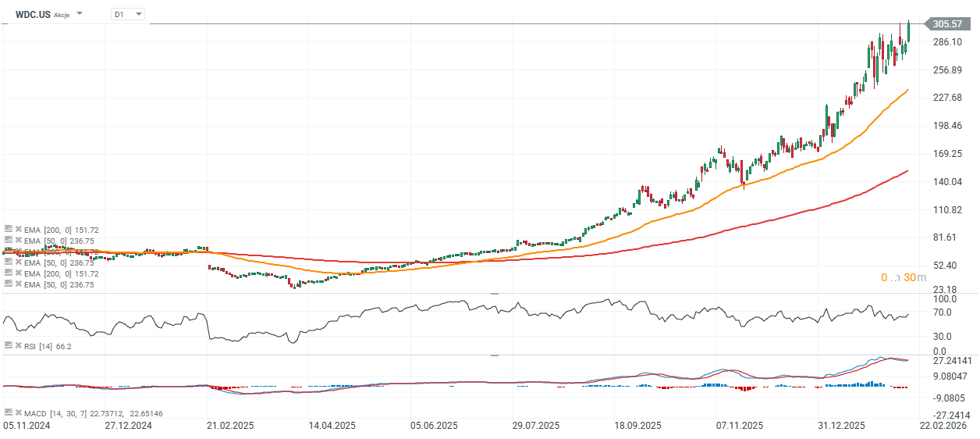This screenshot has width=980, height=439.
Task: Grab the divider handle above the RSI panel
Action: click(495, 293)
